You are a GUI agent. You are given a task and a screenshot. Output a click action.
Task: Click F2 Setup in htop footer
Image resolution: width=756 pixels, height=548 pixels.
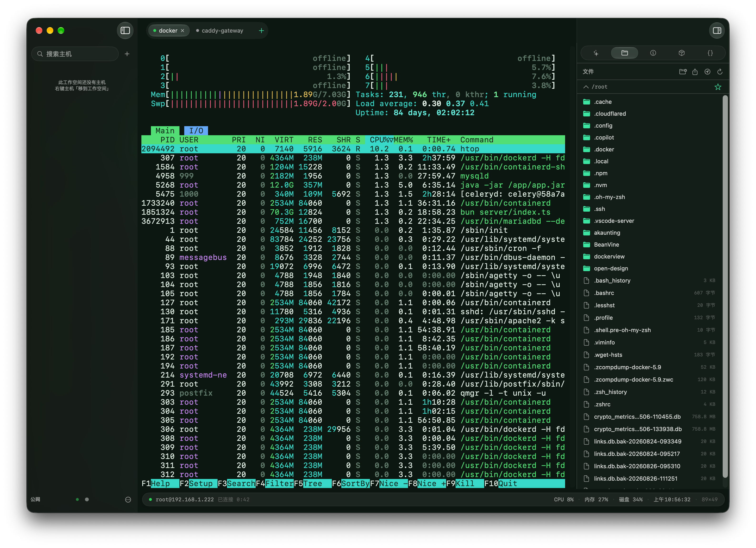198,484
